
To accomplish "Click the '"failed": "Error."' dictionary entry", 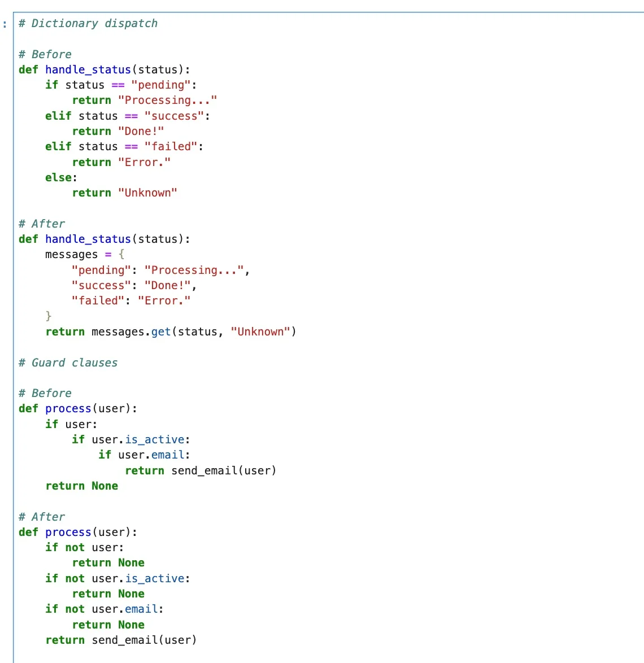I will pyautogui.click(x=131, y=300).
